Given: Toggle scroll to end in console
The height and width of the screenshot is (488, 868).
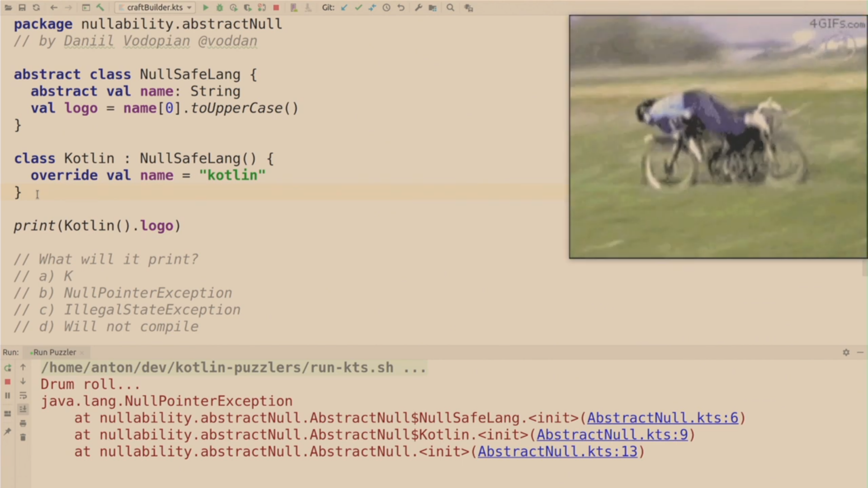Looking at the screenshot, I should tap(23, 409).
